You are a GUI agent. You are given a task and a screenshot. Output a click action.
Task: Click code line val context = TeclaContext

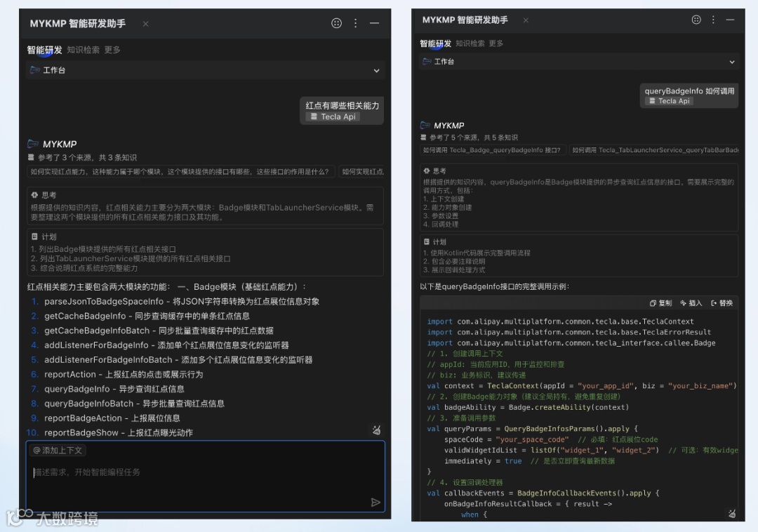(582, 385)
